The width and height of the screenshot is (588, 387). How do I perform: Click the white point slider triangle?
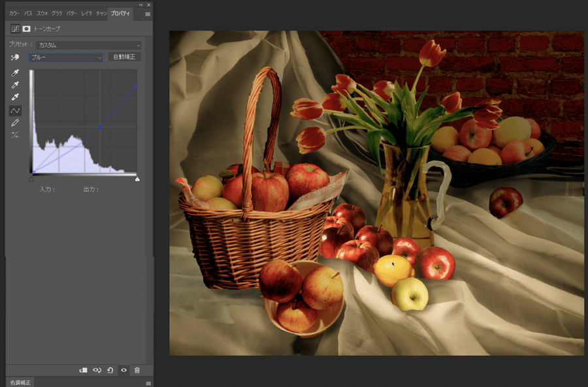click(x=137, y=178)
